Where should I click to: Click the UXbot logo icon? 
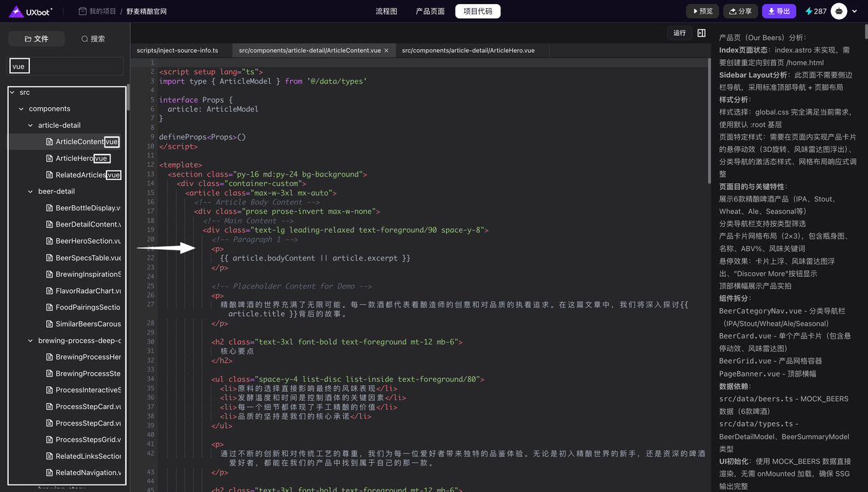click(x=16, y=12)
